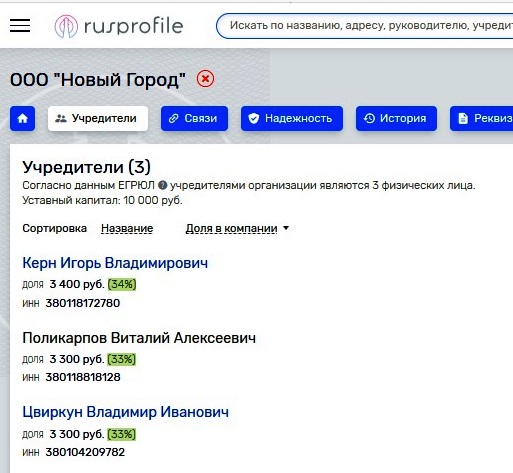Click the chain link icon in Связи

(173, 118)
